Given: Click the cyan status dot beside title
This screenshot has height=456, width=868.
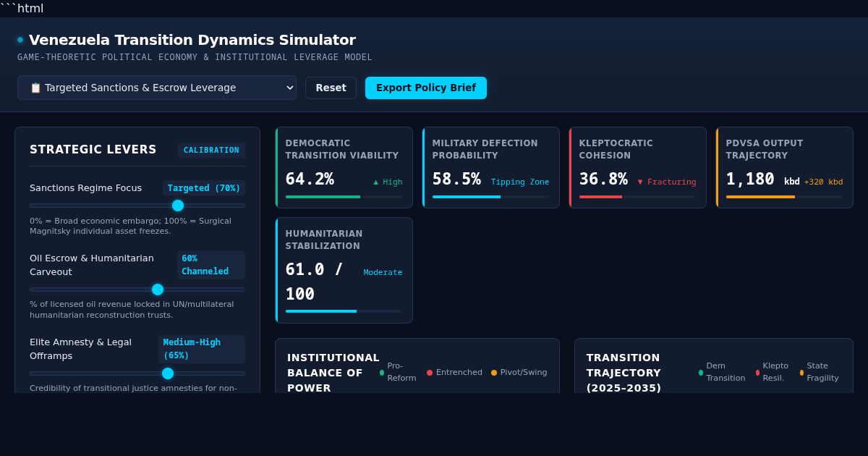Looking at the screenshot, I should (20, 40).
